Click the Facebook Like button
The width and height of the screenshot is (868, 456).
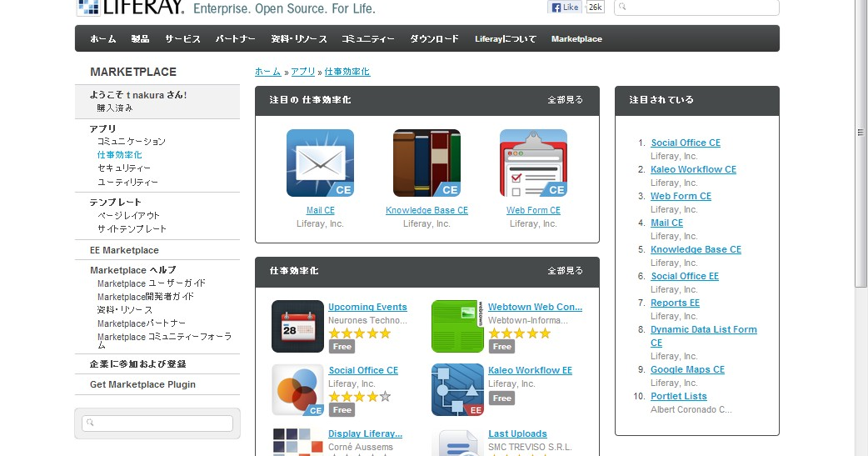click(x=564, y=8)
